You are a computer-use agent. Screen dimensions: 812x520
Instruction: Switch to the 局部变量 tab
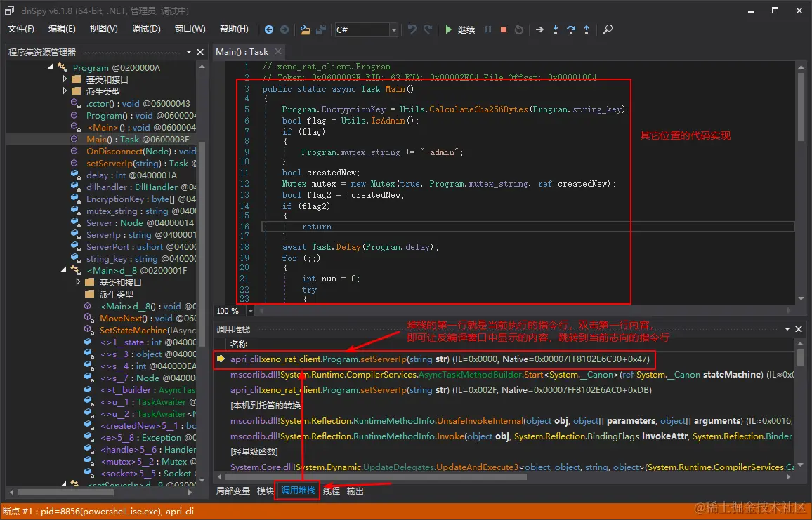pyautogui.click(x=233, y=491)
